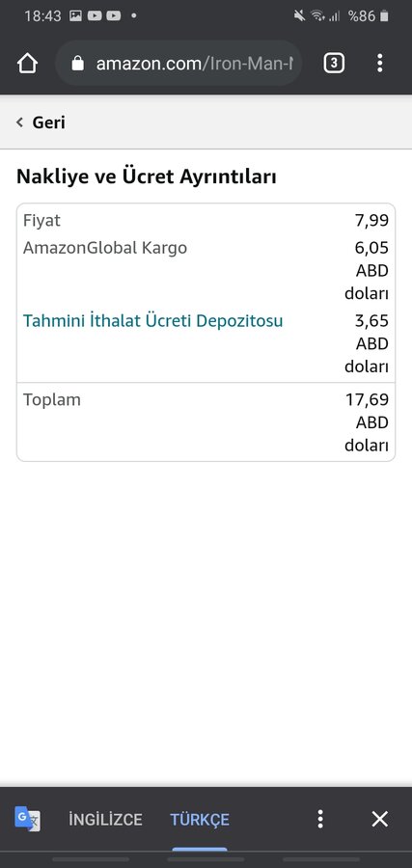Open translate bar three-dot options

tap(320, 819)
